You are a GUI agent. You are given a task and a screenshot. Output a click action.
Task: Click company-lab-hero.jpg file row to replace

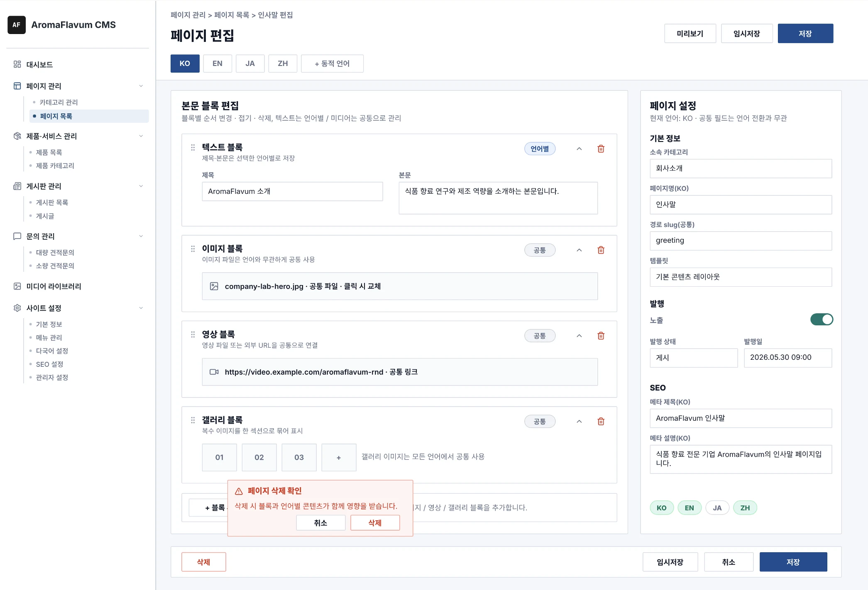click(x=400, y=286)
